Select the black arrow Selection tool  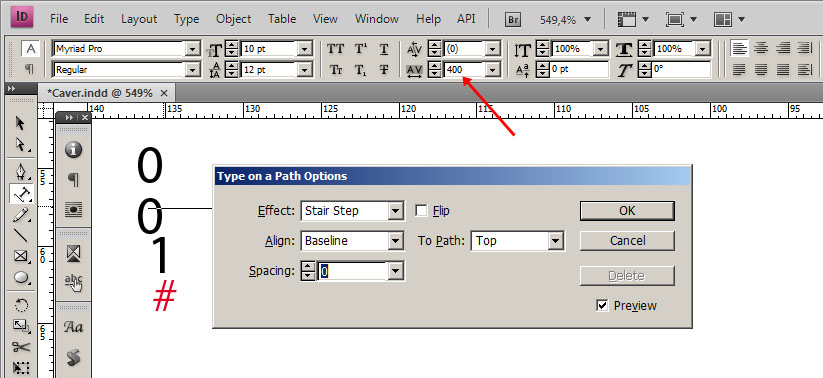[x=20, y=123]
